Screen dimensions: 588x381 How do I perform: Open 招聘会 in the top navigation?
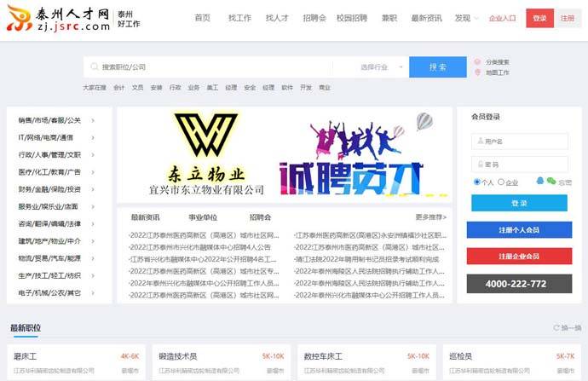[314, 18]
